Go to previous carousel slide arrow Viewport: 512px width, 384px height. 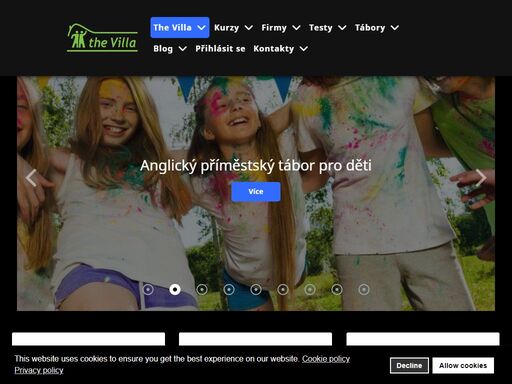coord(31,178)
